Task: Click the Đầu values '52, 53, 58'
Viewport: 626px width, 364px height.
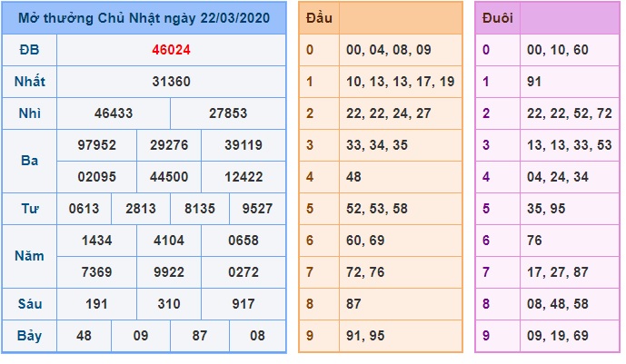Action: coord(377,209)
